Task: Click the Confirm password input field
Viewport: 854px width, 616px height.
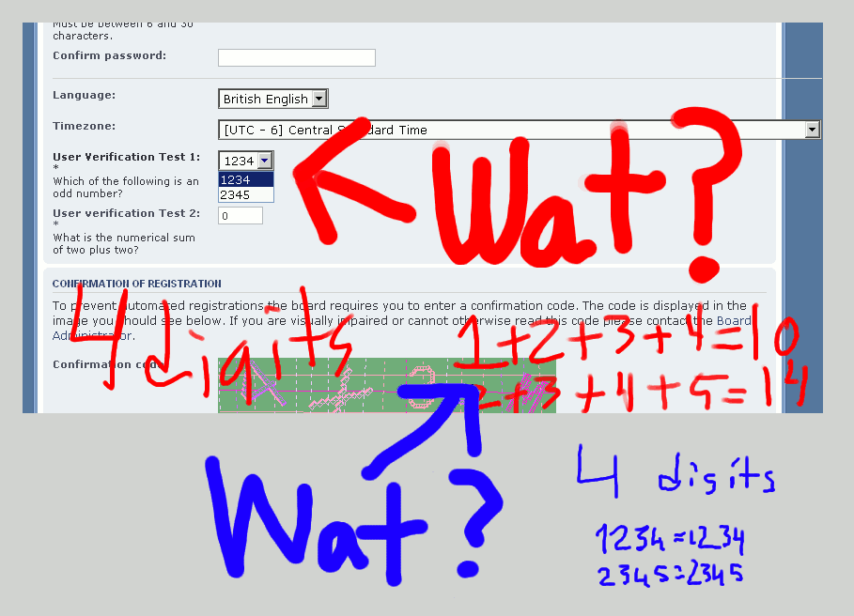Action: [x=296, y=58]
